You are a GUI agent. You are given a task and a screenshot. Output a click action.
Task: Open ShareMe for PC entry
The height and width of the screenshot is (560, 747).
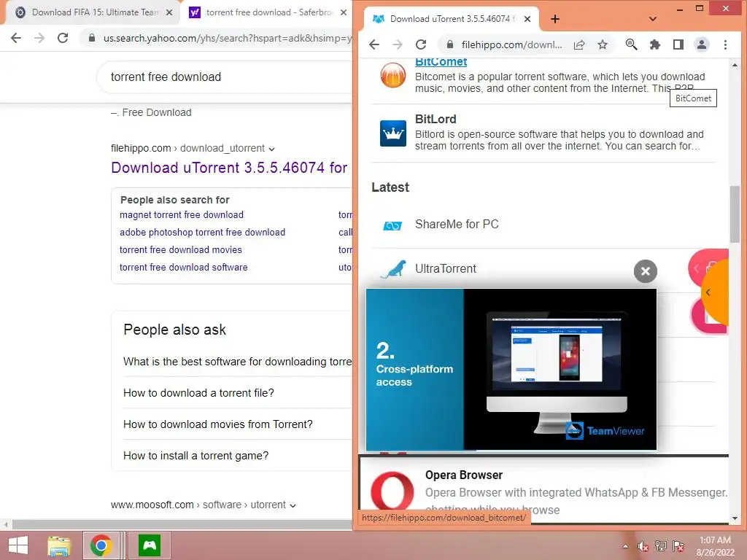(x=457, y=225)
